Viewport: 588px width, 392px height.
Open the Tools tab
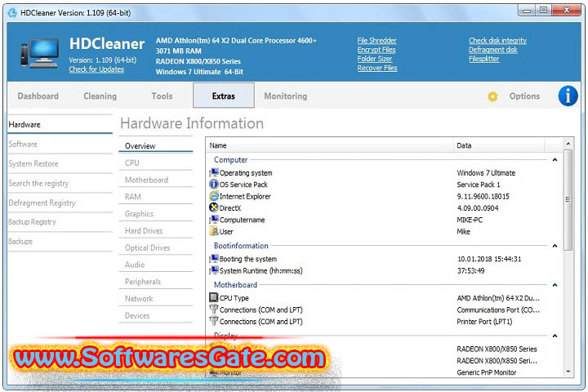[x=162, y=96]
